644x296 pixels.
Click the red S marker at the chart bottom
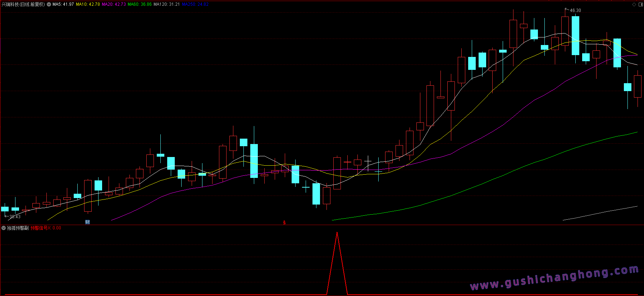coord(284,223)
